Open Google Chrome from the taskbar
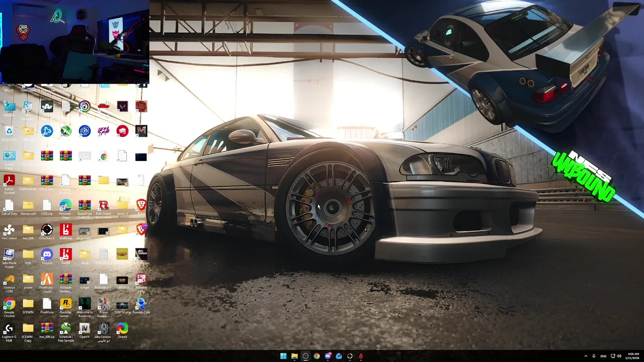 pos(316,356)
